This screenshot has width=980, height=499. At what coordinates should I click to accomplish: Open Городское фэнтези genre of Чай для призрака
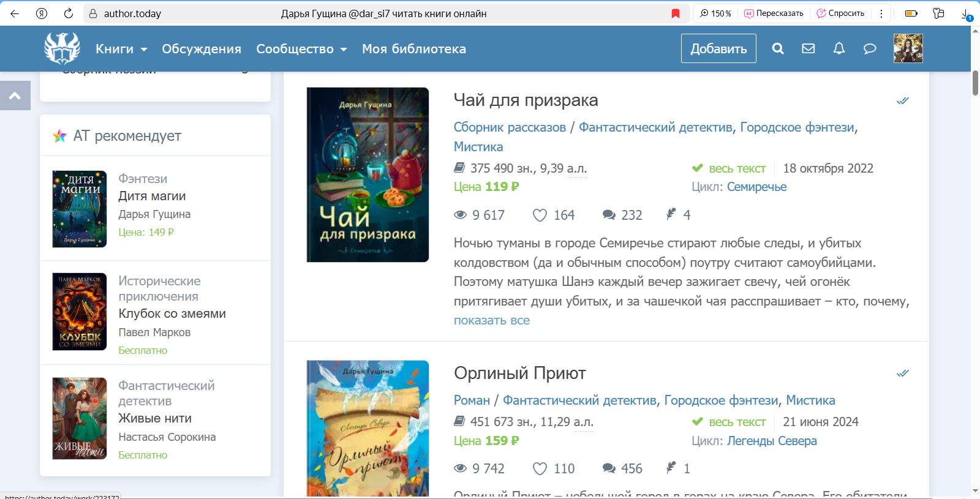pos(797,127)
